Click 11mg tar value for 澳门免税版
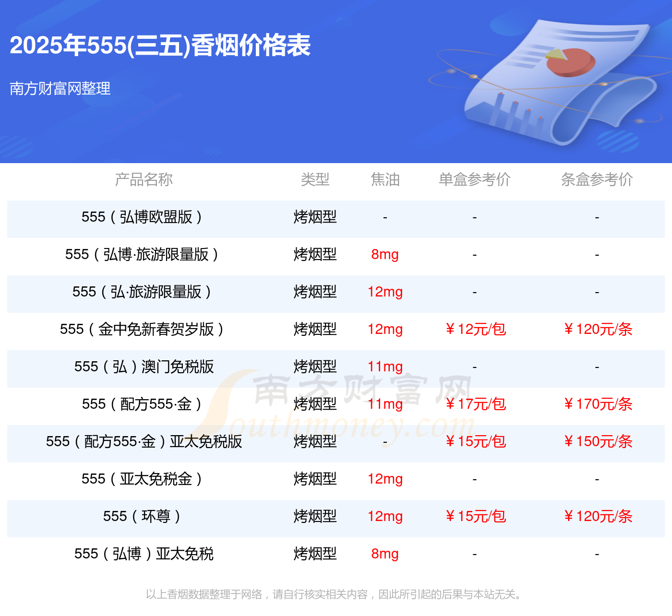The width and height of the screenshot is (672, 616). coord(385,367)
